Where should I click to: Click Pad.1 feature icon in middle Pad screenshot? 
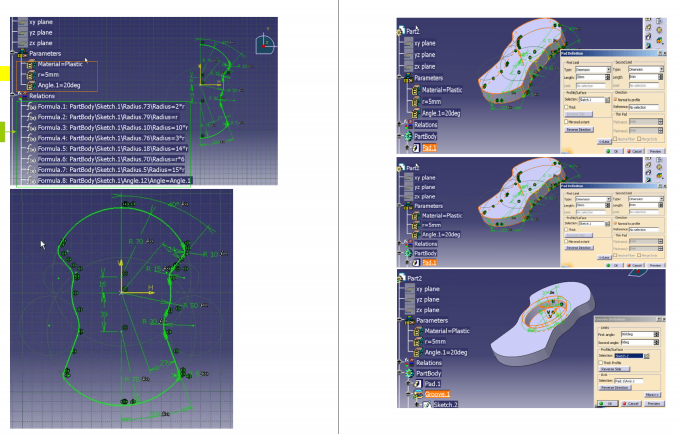pos(416,262)
